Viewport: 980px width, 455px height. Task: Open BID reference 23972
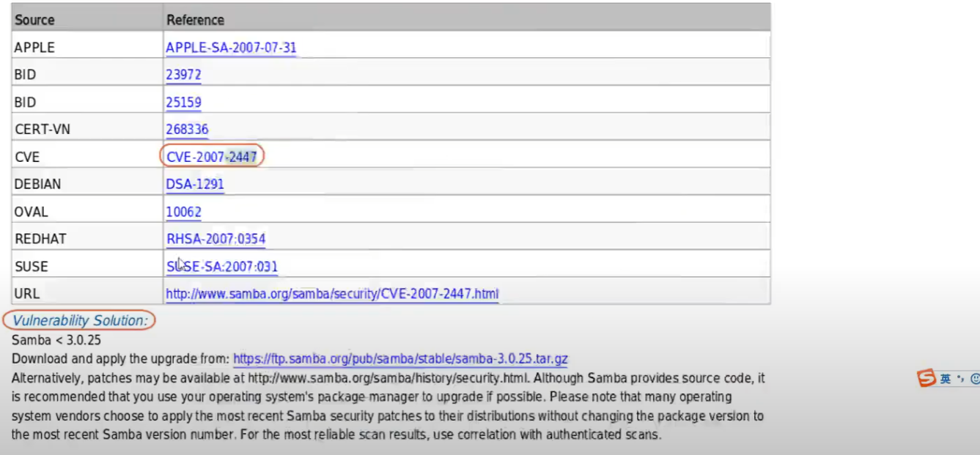click(x=183, y=75)
